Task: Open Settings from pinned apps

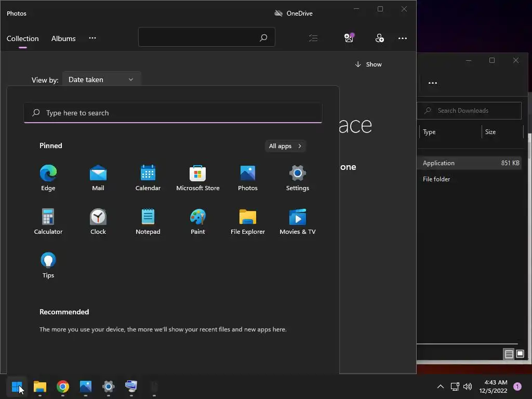Action: (x=298, y=178)
